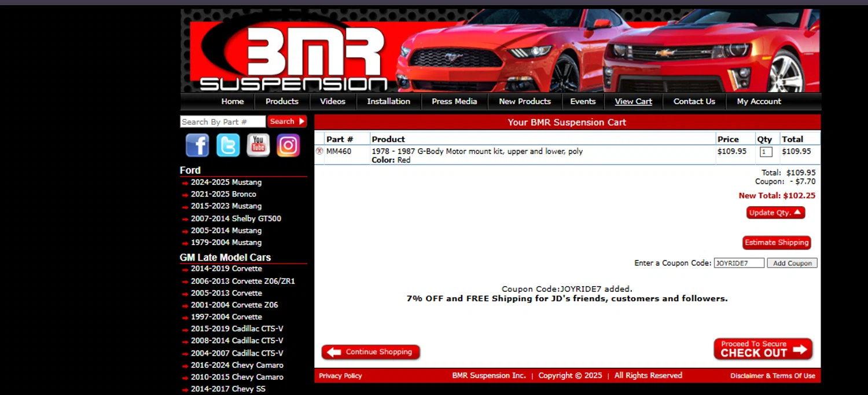Open 1997-2004 Corvette category
The height and width of the screenshot is (395, 868).
coord(226,317)
